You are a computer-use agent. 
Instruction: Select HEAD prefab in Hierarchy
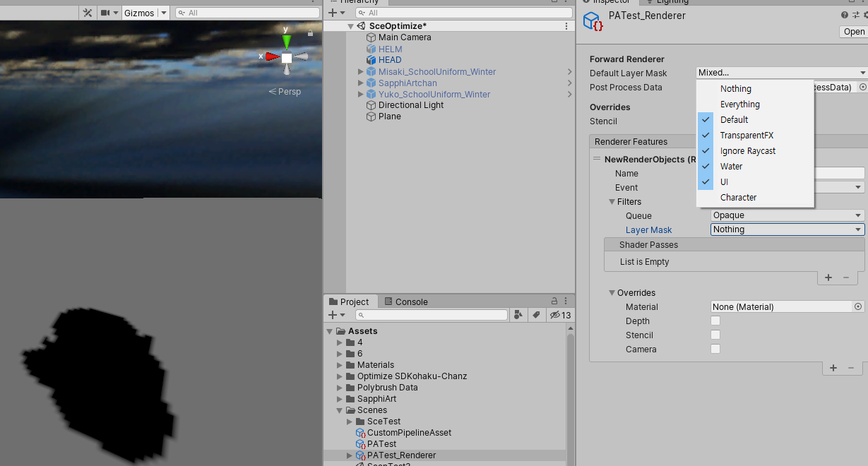(x=390, y=60)
